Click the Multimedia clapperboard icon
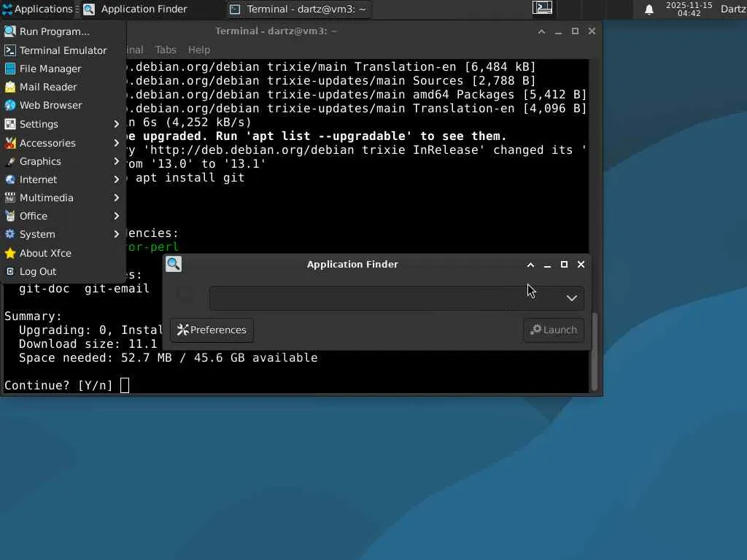 click(x=10, y=198)
